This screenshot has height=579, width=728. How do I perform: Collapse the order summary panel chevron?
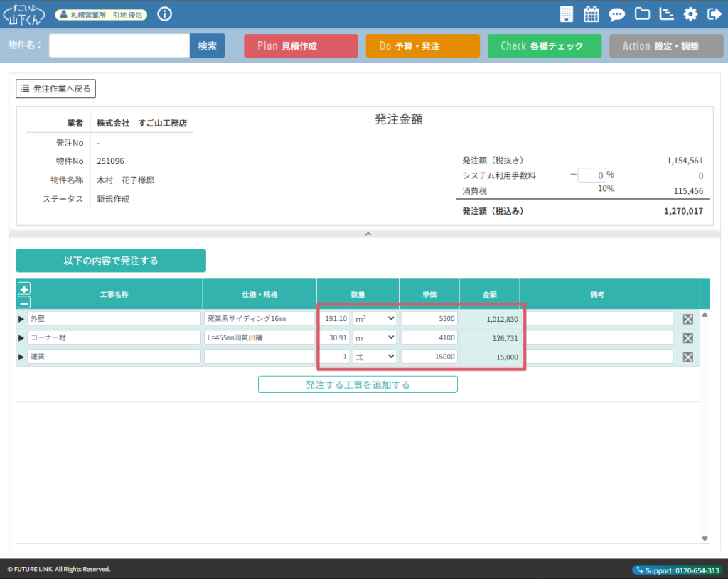pyautogui.click(x=368, y=233)
